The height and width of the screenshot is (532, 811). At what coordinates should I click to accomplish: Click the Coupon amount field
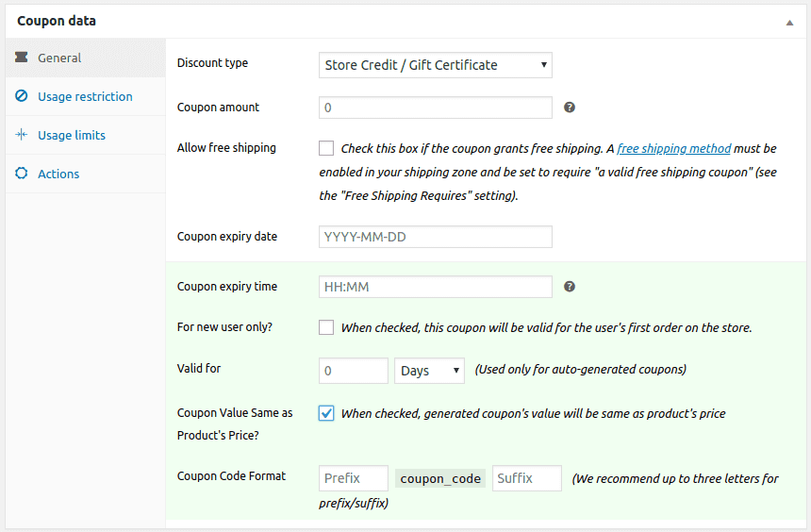[435, 108]
